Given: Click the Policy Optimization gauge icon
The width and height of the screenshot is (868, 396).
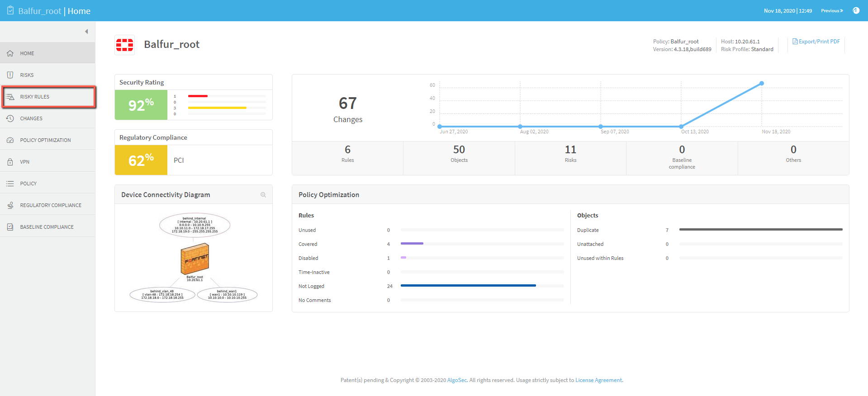Looking at the screenshot, I should (x=10, y=140).
